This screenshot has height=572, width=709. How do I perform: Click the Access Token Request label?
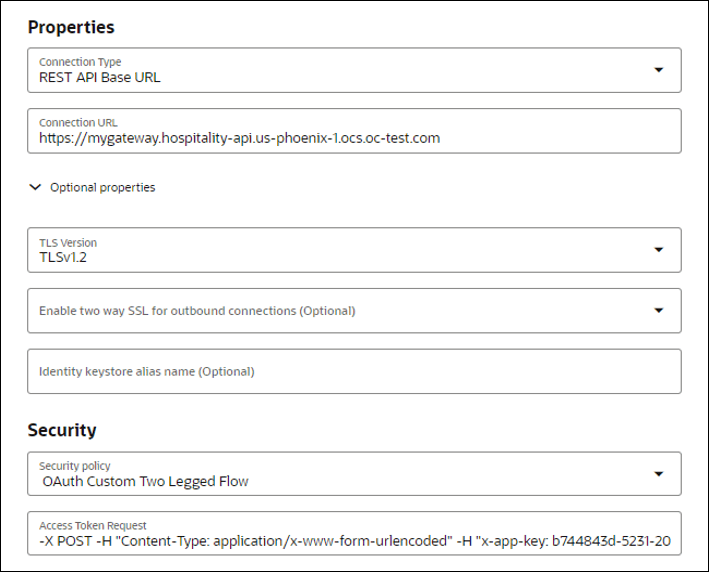tap(93, 525)
